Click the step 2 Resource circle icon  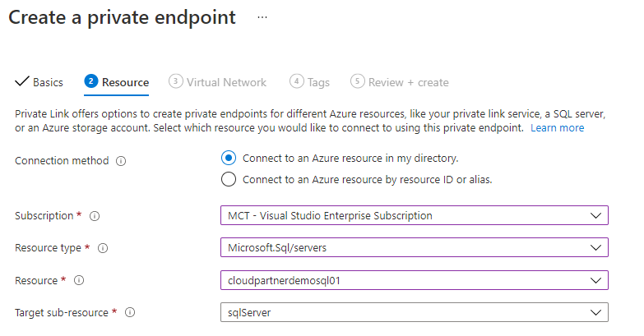(90, 81)
